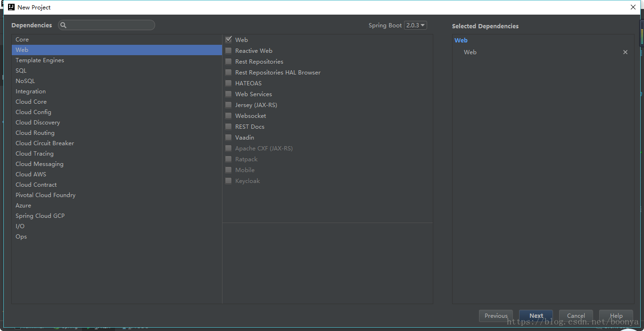
Task: Check the Vaadin dependency box
Action: [x=229, y=137]
